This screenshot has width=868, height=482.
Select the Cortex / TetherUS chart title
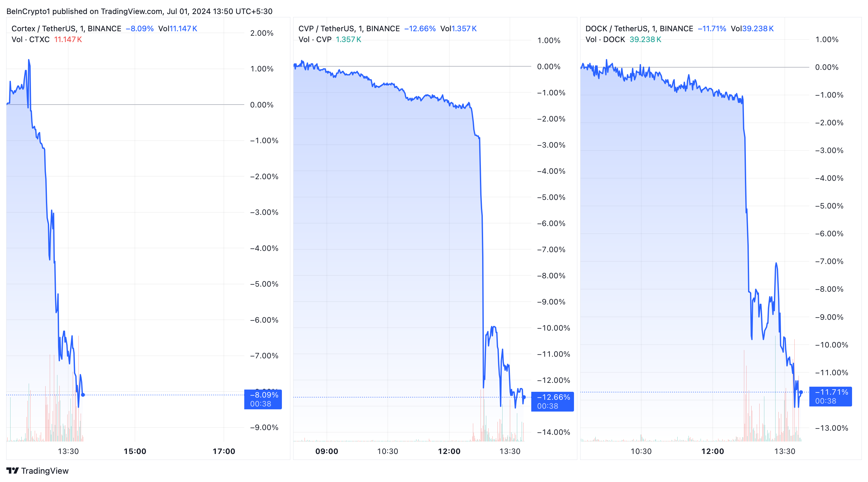coord(66,29)
